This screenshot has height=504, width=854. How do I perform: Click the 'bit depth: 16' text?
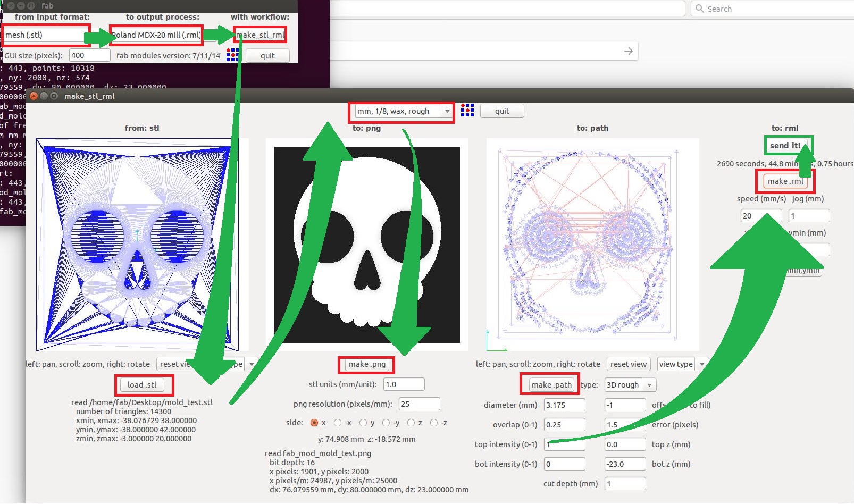point(292,463)
